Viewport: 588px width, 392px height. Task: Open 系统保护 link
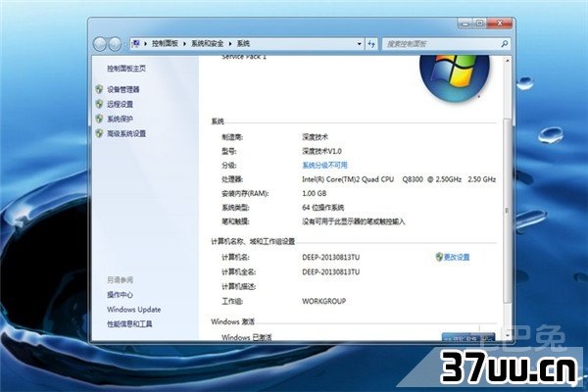coord(120,119)
